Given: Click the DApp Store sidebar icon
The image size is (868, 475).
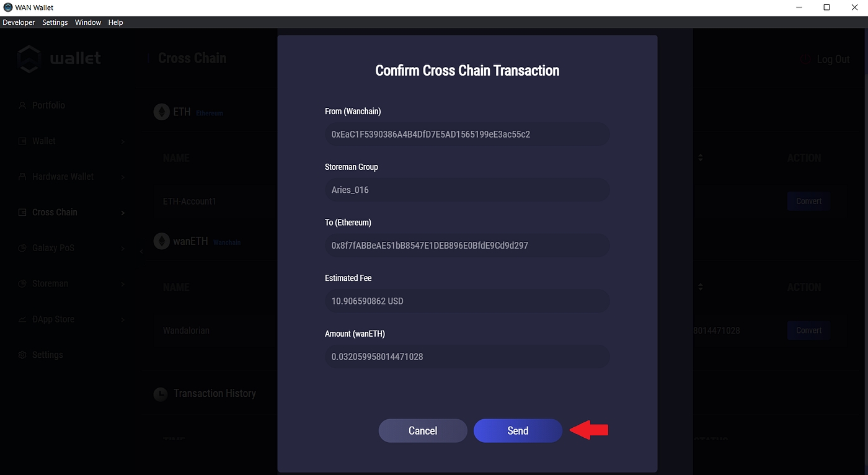Looking at the screenshot, I should pyautogui.click(x=22, y=319).
